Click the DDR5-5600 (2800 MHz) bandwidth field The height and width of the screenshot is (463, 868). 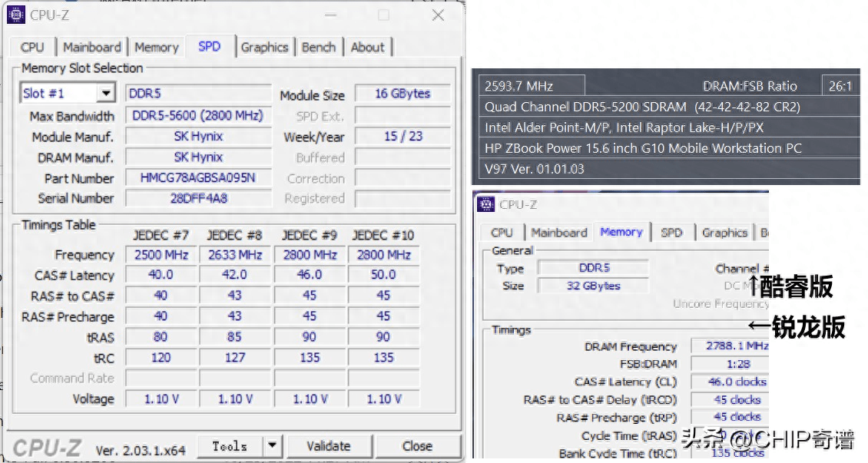click(x=198, y=115)
